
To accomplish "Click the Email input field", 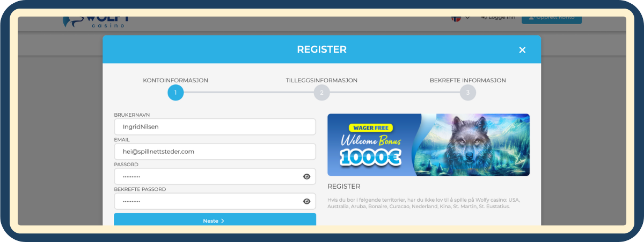I will 215,152.
